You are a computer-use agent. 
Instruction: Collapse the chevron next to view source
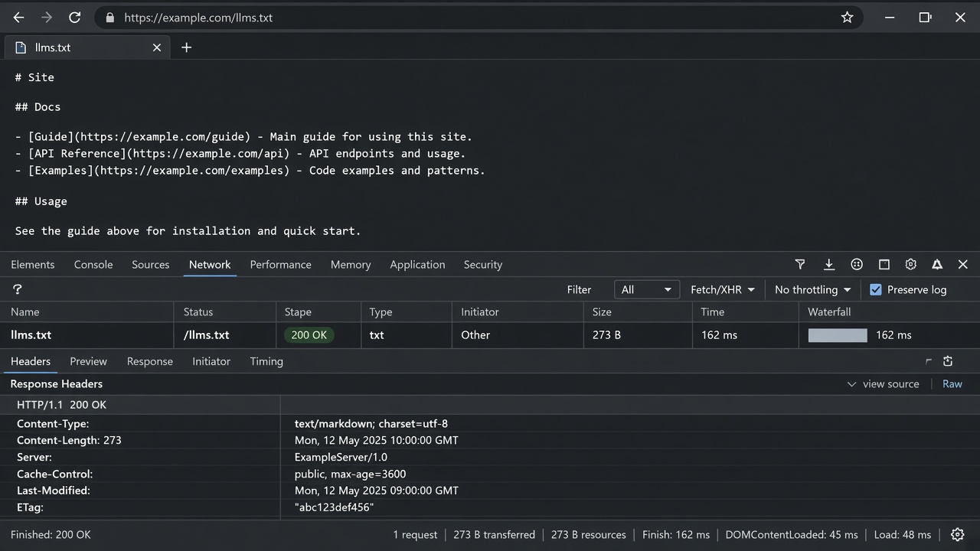tap(851, 384)
